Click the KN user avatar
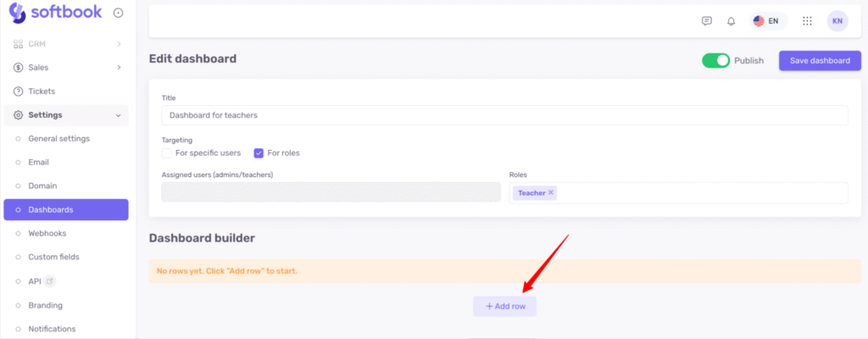This screenshot has height=339, width=868. tap(837, 21)
